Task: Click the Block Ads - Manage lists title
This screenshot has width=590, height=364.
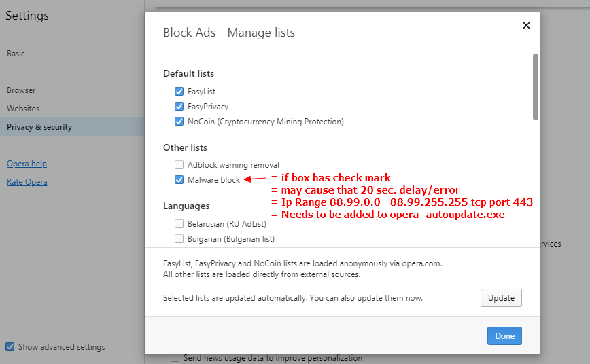Action: coord(229,33)
